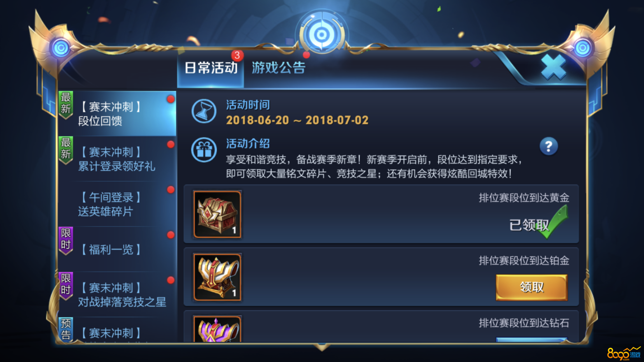Select 【赛末冲刺】段位回馈 in the sidebar
Screen dimensions: 644x362
coord(117,114)
